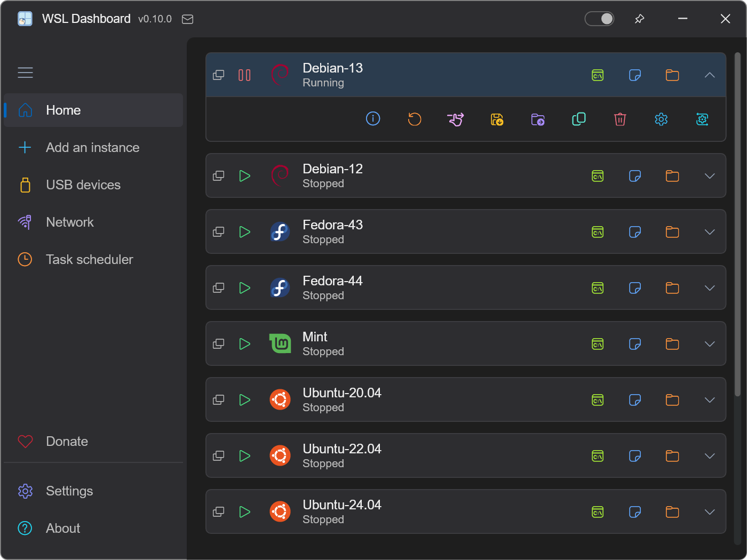Click the Fedora-44 instance name
The width and height of the screenshot is (747, 560).
click(332, 281)
